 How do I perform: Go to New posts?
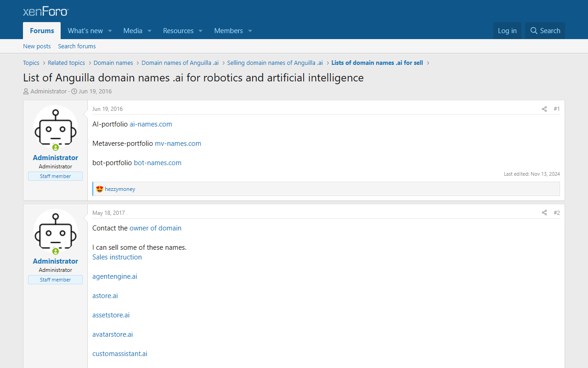[x=37, y=46]
